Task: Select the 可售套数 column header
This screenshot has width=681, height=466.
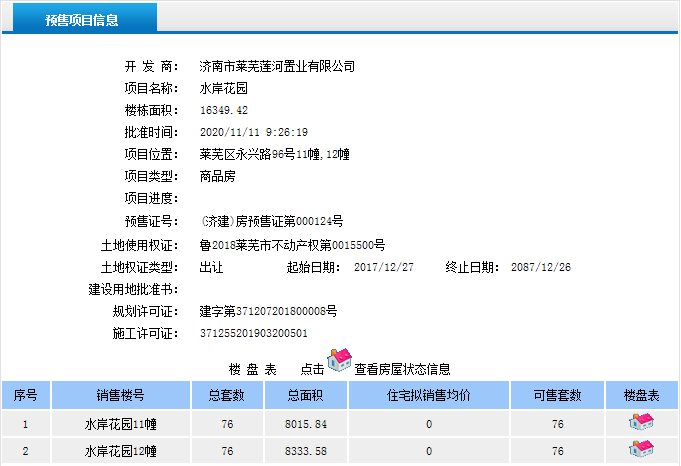Action: click(x=557, y=395)
